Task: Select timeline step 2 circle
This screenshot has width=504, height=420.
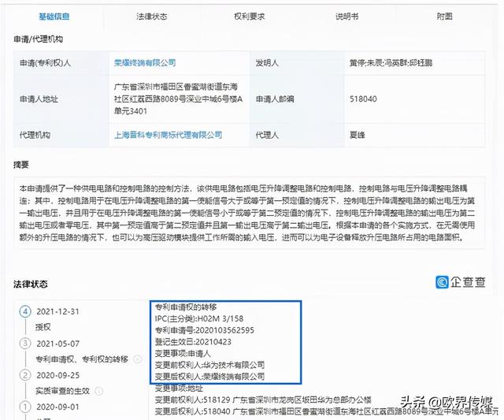Action: 25,375
